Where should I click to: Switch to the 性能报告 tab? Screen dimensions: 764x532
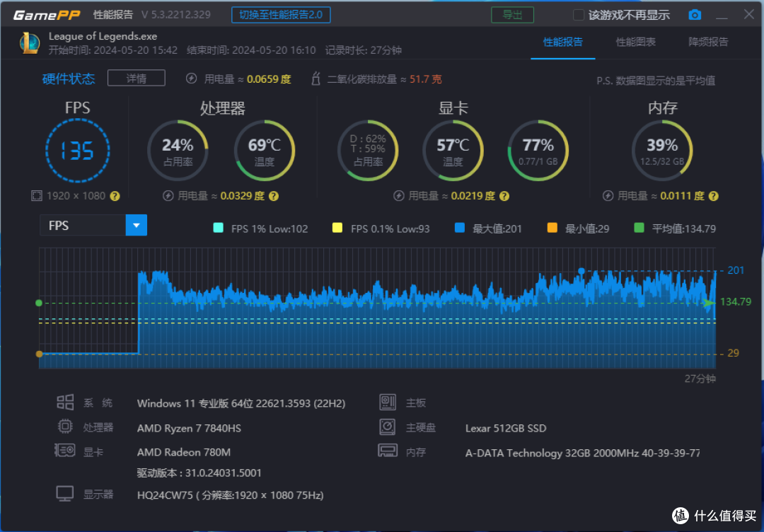pyautogui.click(x=563, y=42)
